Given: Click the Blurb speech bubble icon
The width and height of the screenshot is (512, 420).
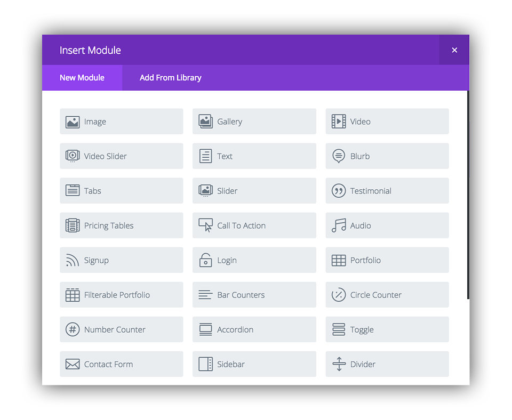Looking at the screenshot, I should pyautogui.click(x=339, y=156).
